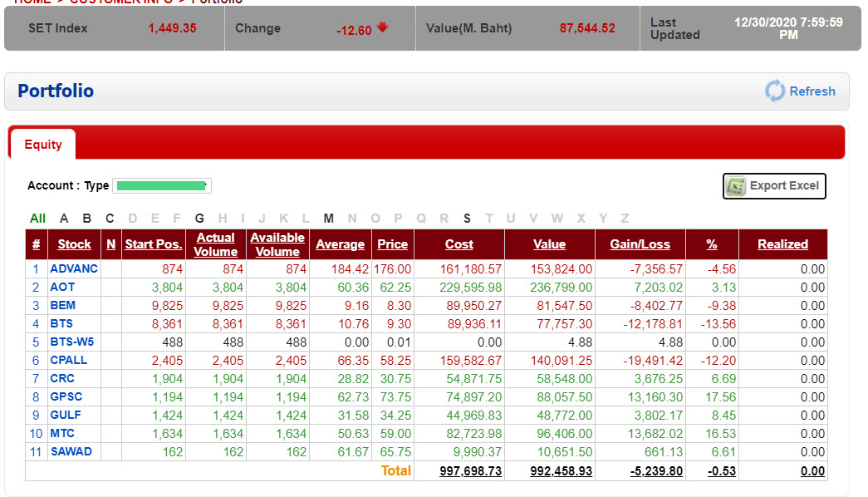The height and width of the screenshot is (497, 868).
Task: Filter stocks by letter M
Action: pyautogui.click(x=329, y=219)
